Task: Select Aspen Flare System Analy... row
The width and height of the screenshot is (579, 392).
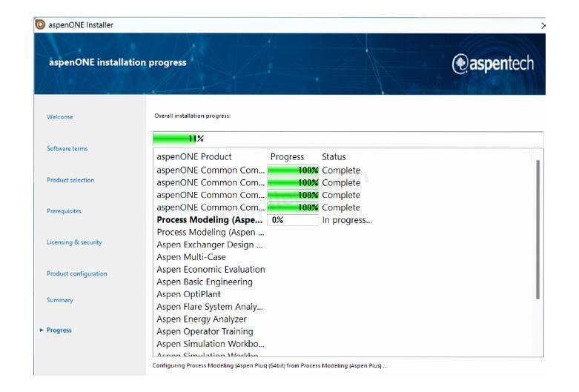Action: (x=210, y=307)
